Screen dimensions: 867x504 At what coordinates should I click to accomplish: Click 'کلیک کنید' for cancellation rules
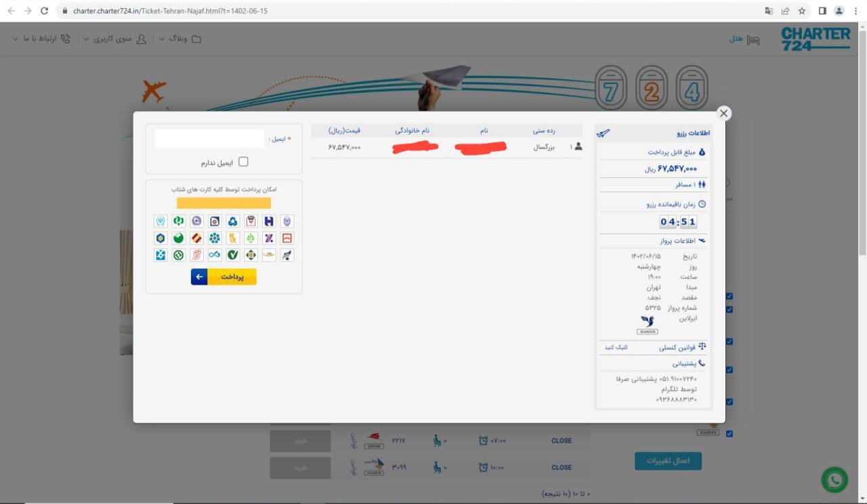[x=616, y=347]
